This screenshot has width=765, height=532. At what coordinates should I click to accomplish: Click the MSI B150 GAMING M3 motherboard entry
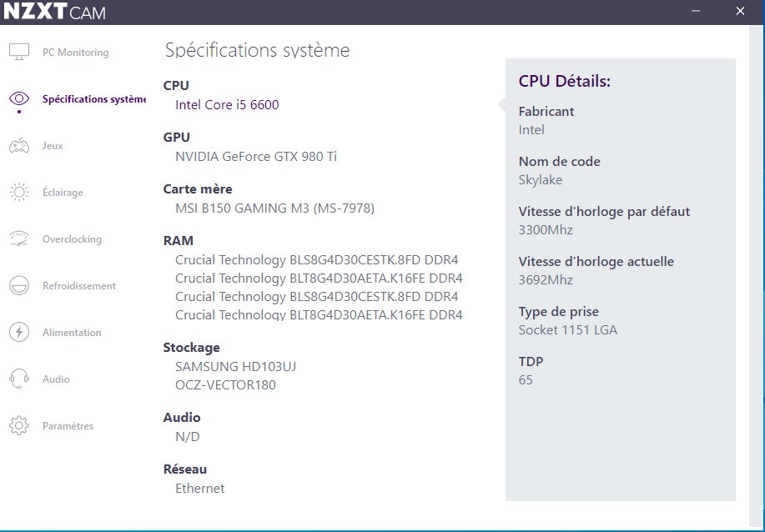pos(274,208)
